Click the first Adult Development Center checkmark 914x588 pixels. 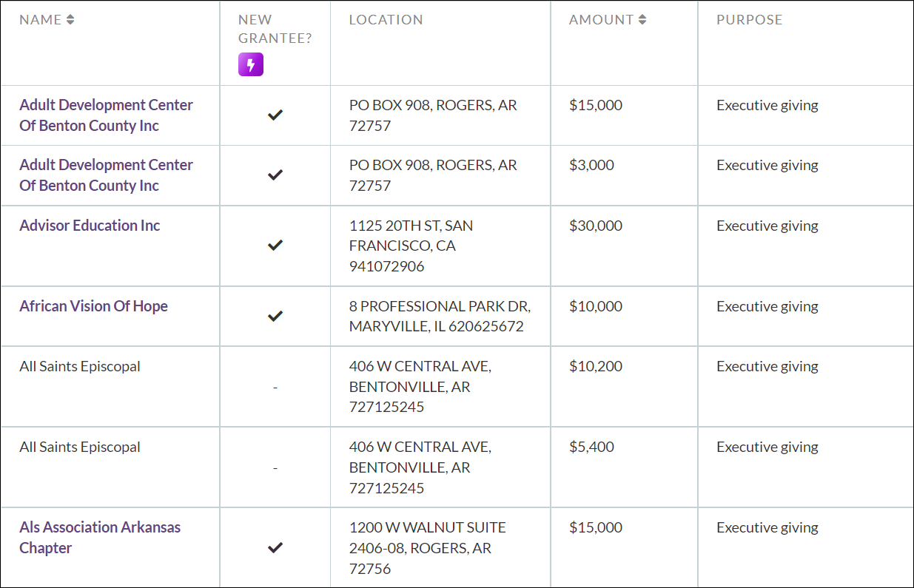[275, 115]
